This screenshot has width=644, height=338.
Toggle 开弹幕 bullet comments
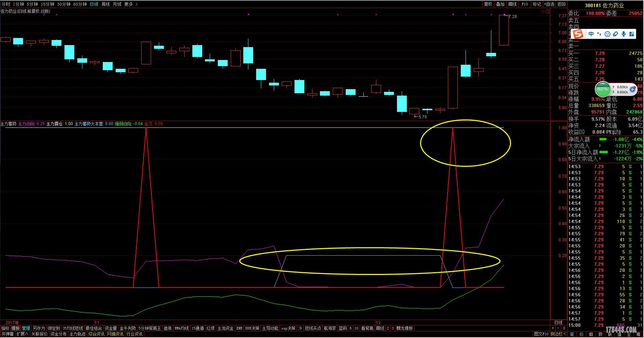pos(7,334)
